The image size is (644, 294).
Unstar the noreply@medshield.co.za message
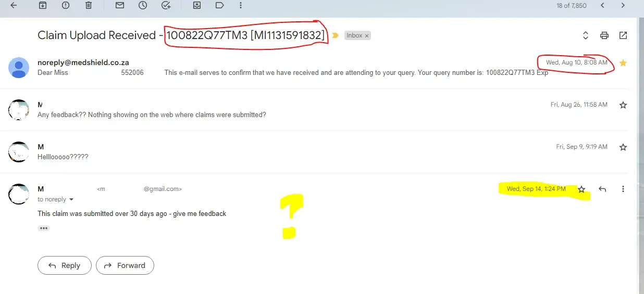click(x=623, y=62)
